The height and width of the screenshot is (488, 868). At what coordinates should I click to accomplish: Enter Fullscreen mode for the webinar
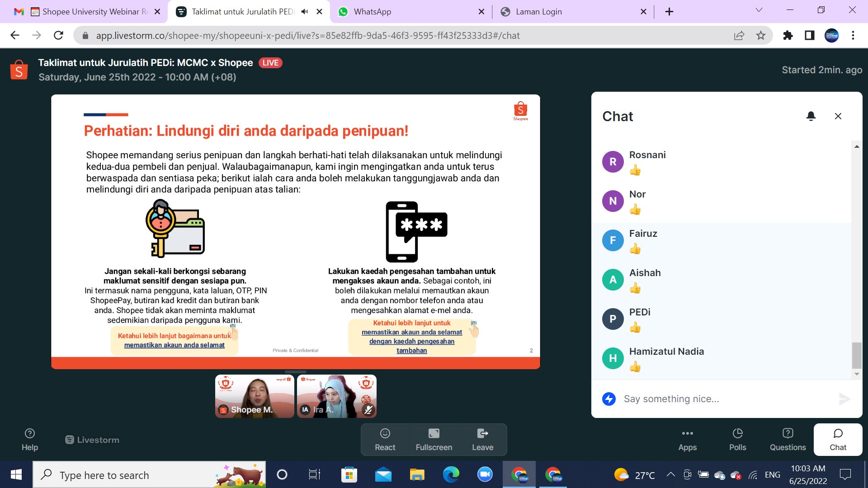pos(434,440)
